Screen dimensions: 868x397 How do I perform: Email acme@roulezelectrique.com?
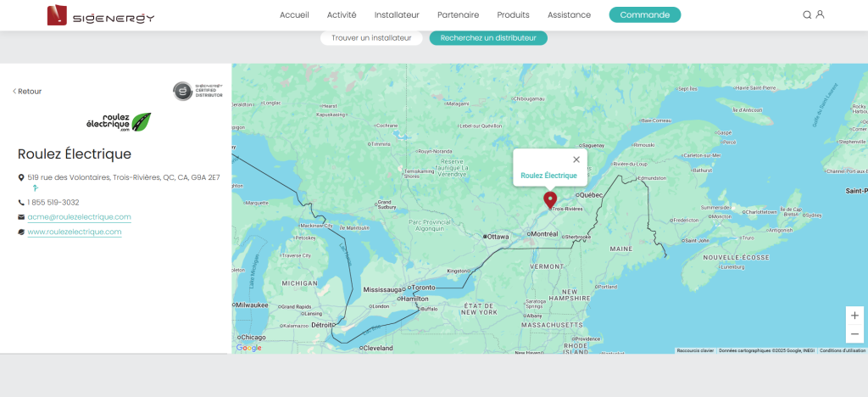(x=79, y=217)
